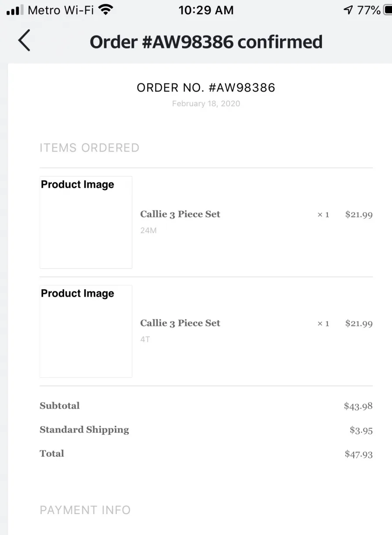
Task: Tap the Subtotal amount $43.98
Action: [358, 406]
